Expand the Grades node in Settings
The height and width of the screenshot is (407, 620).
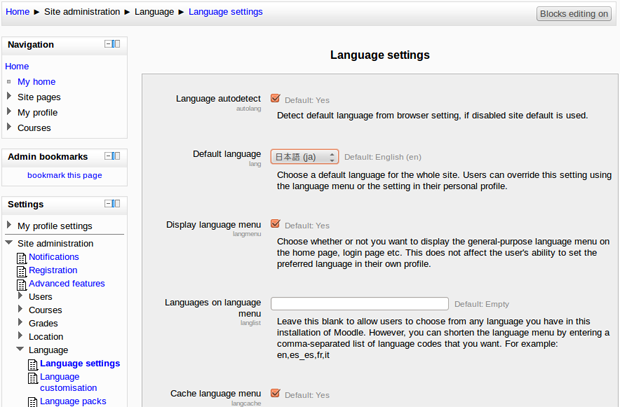[20, 322]
